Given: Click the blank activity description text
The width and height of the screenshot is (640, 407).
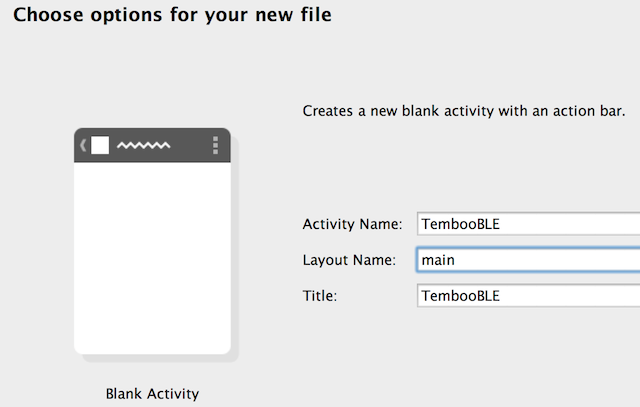Looking at the screenshot, I should coord(463,111).
